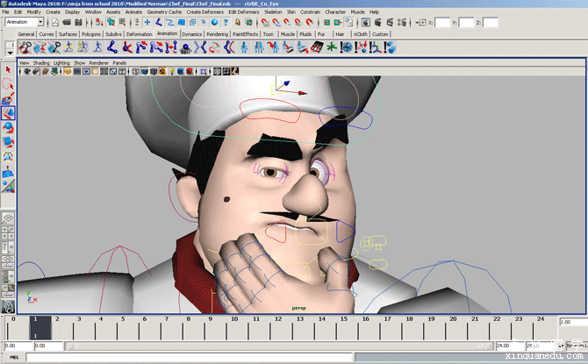Click the IK Handle tool shelf icon
This screenshot has height=364, width=588.
pyautogui.click(x=127, y=47)
